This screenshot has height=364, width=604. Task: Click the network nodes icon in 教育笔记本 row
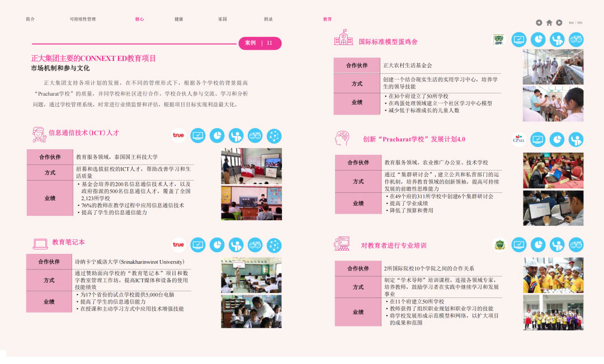pyautogui.click(x=274, y=244)
